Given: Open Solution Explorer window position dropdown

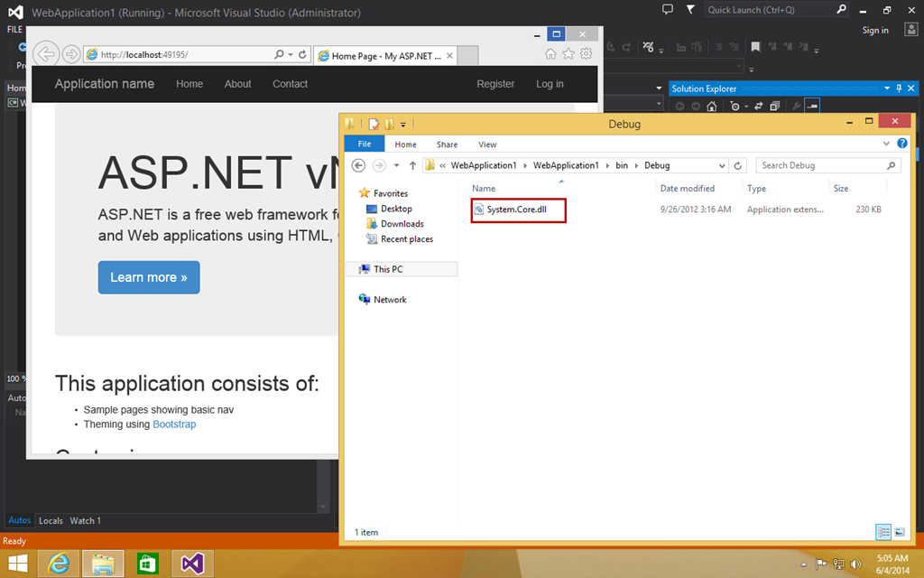Looking at the screenshot, I should coord(887,89).
